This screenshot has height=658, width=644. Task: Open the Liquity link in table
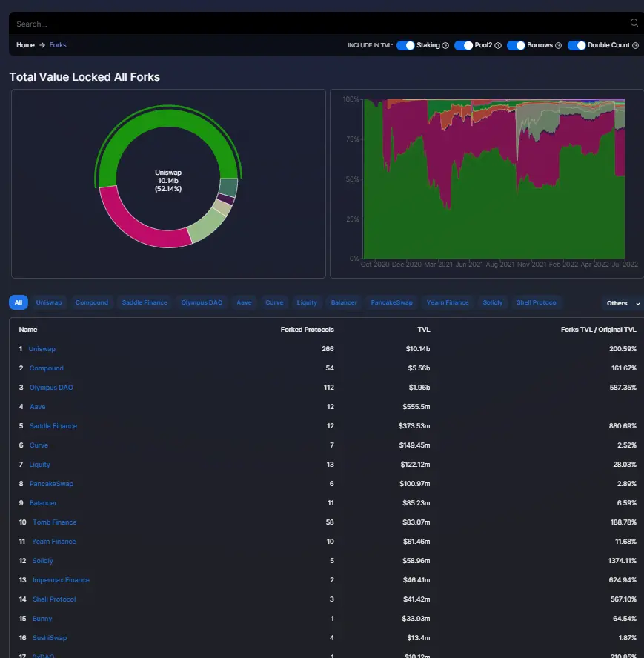tap(39, 465)
